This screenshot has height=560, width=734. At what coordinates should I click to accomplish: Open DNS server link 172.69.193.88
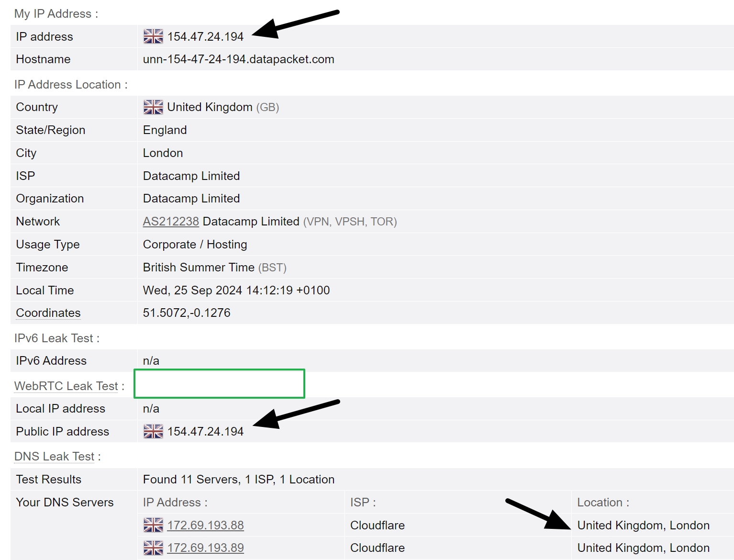click(x=205, y=525)
